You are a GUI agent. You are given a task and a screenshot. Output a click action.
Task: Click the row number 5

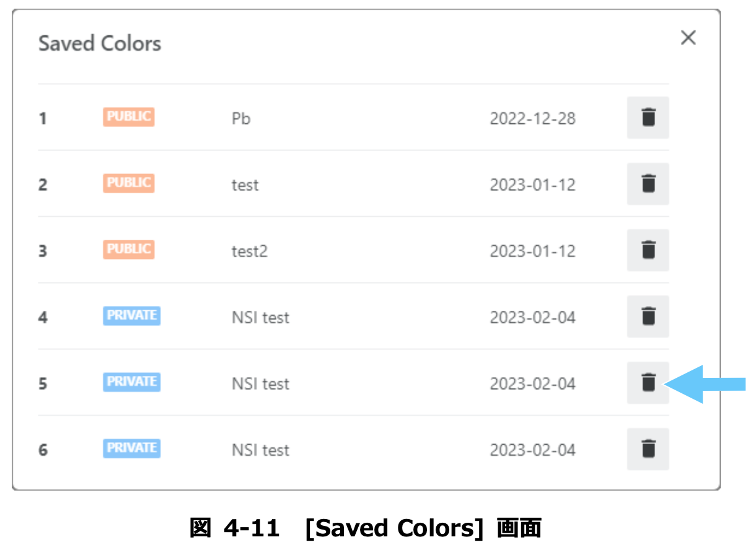(x=43, y=383)
